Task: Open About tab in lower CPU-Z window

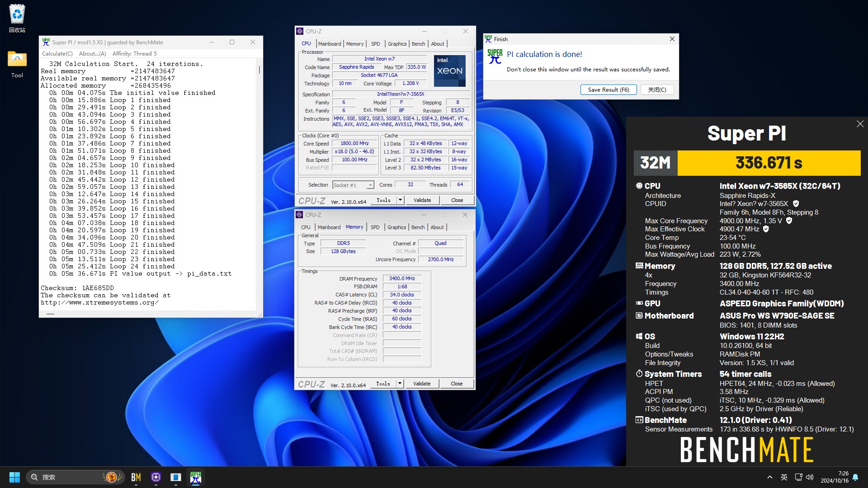Action: click(x=437, y=227)
